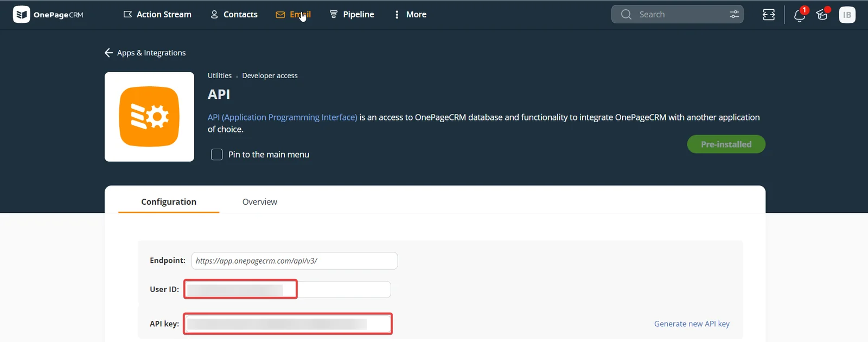This screenshot has height=342, width=868.
Task: Open the Pipeline page
Action: point(352,15)
